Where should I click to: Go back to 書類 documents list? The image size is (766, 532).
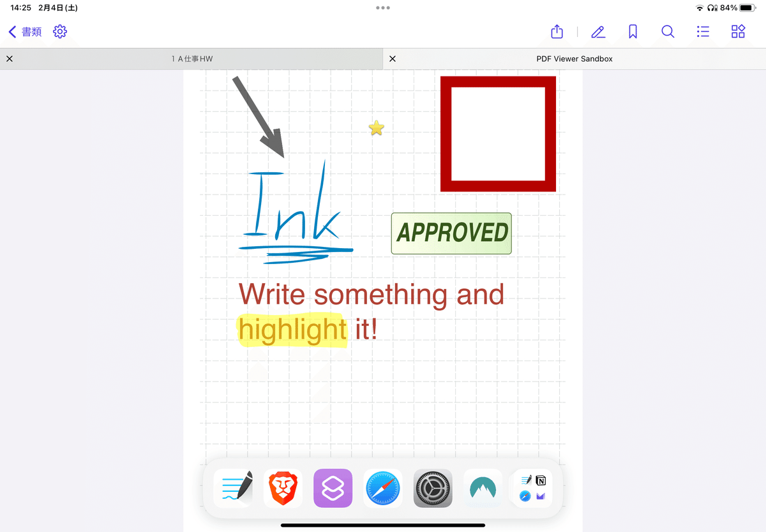(x=24, y=31)
